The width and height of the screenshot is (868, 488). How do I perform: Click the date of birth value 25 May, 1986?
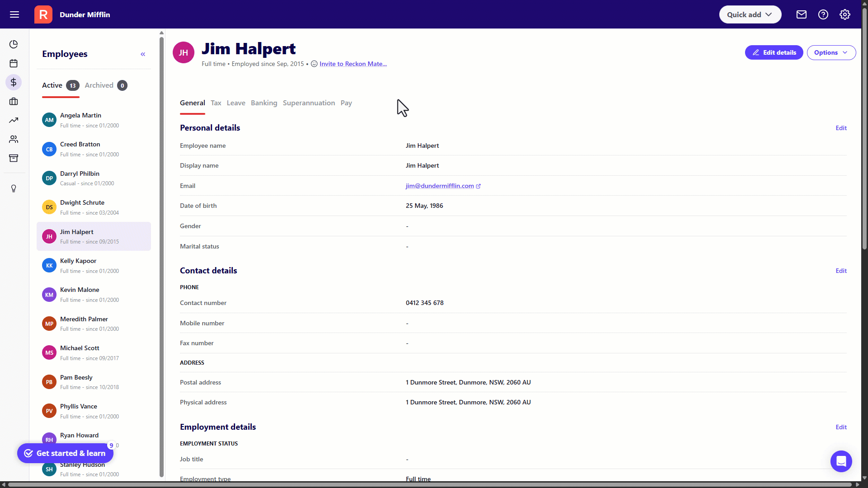click(x=425, y=206)
